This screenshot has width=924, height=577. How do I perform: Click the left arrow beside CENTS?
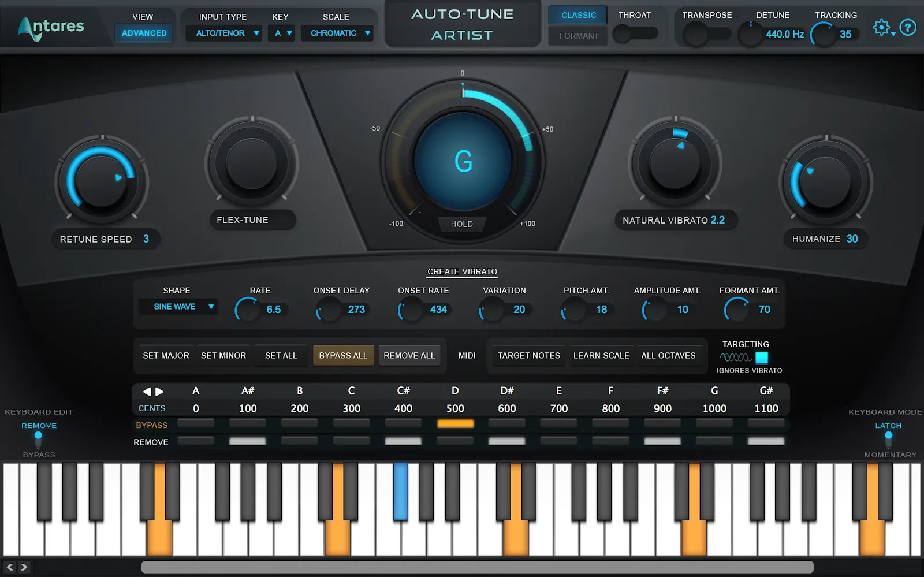147,391
